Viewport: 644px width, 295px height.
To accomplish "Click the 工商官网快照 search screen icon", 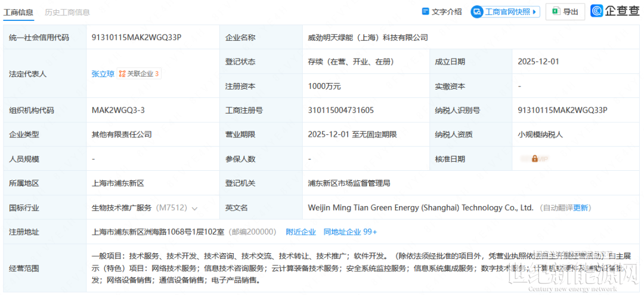I will (477, 11).
